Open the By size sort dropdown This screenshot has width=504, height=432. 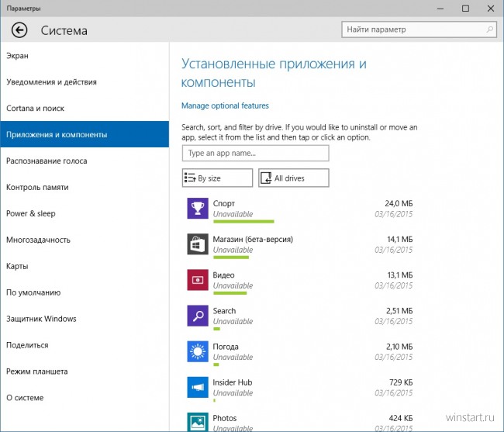pyautogui.click(x=217, y=178)
